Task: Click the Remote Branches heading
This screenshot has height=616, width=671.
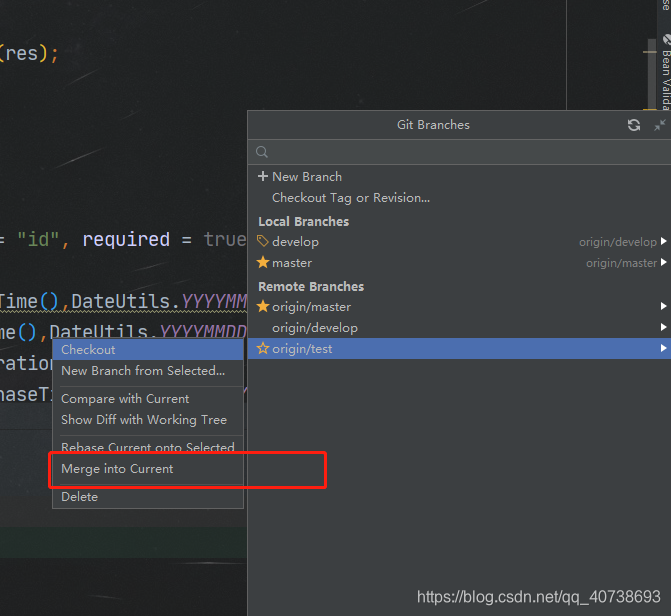Action: pos(311,286)
